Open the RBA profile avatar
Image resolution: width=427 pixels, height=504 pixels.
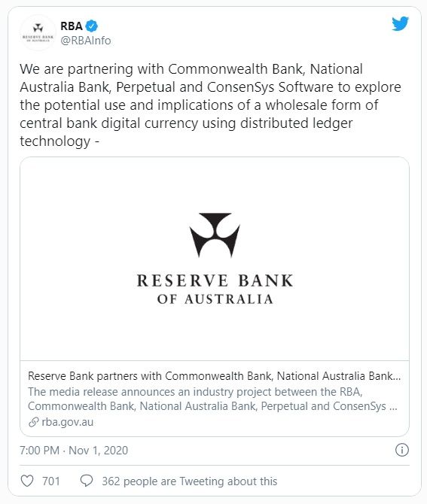[x=38, y=32]
